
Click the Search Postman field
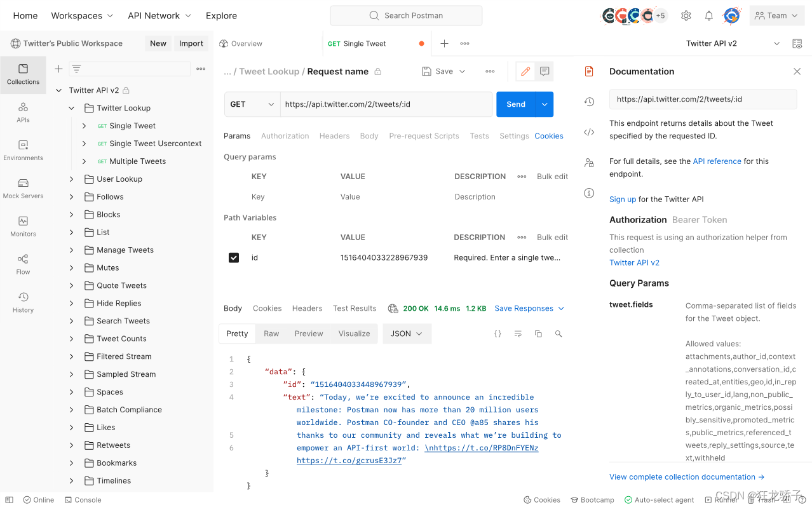(x=406, y=16)
